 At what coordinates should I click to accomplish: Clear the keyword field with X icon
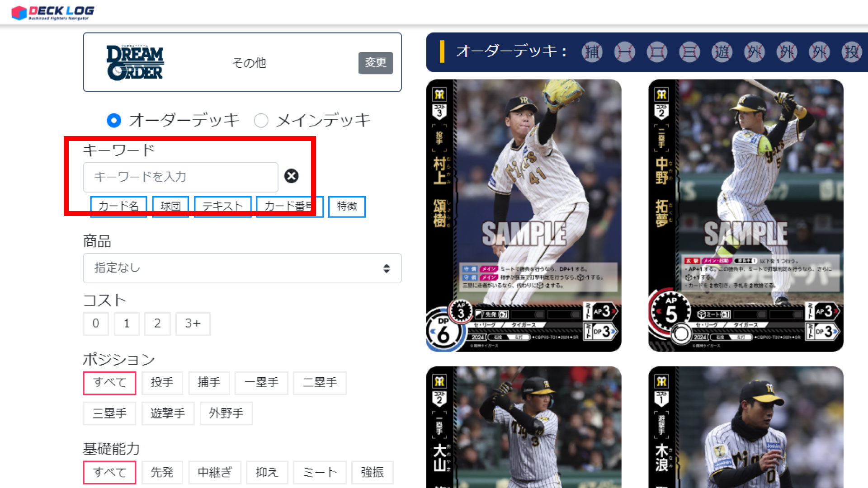point(291,176)
